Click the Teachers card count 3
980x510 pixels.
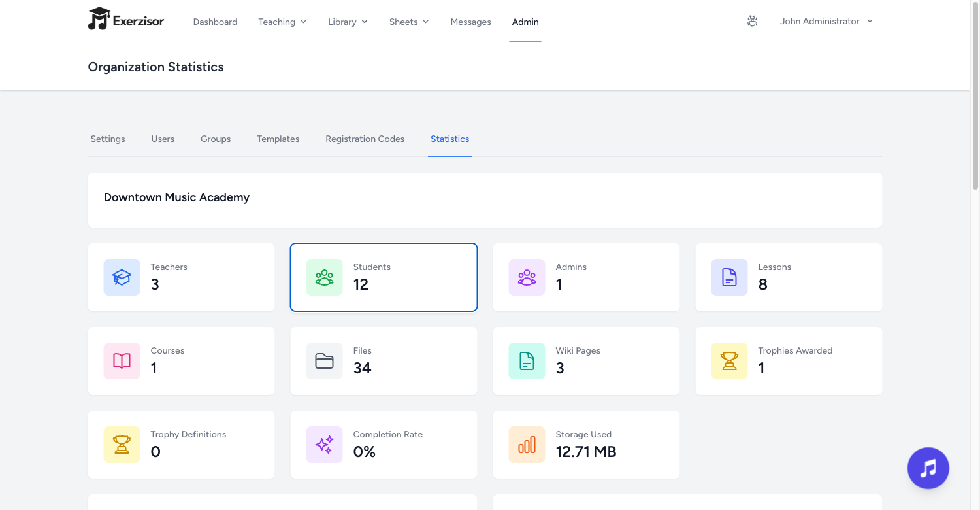pyautogui.click(x=155, y=284)
